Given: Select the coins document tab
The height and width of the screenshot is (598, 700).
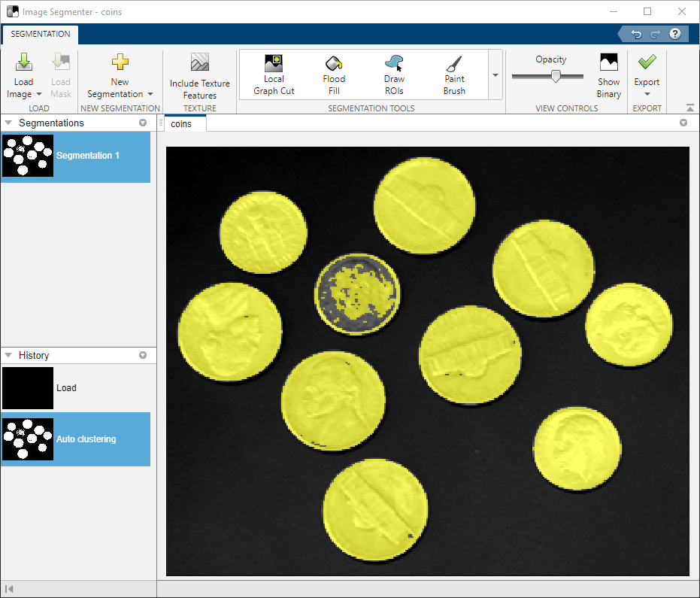Looking at the screenshot, I should coord(181,124).
